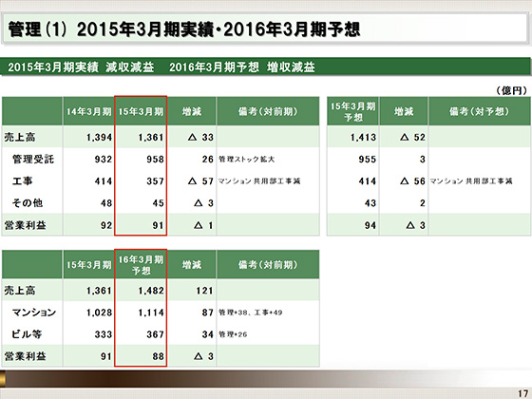
Task: Click the その他 value 45
Action: coord(158,203)
